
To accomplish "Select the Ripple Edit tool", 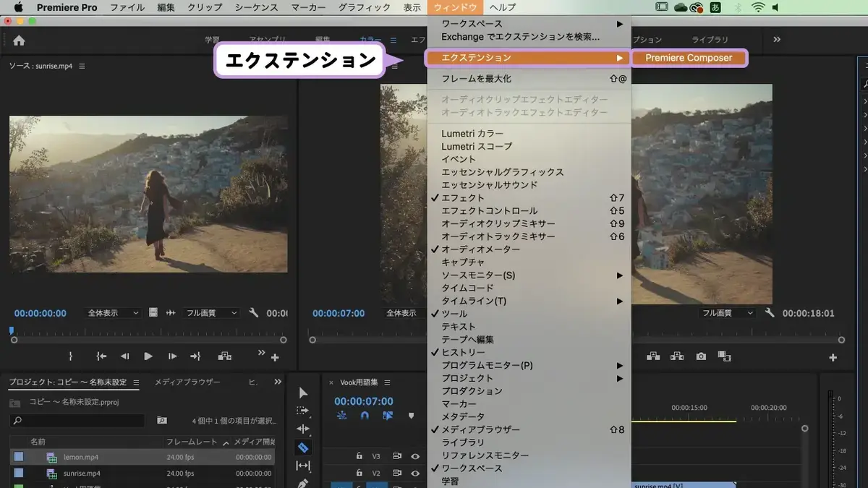I will coord(303,429).
